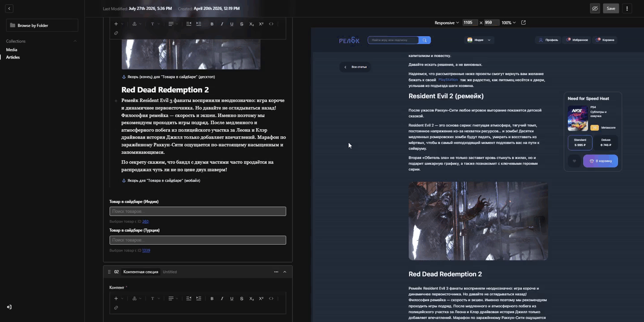Open the add-block dropdown in the upper toolbar
This screenshot has width=644, height=322.
[x=118, y=24]
